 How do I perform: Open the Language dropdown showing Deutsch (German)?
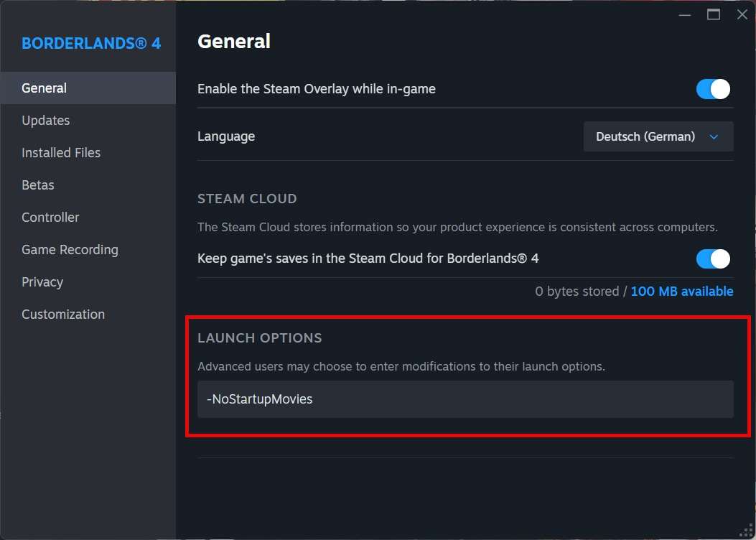click(658, 136)
